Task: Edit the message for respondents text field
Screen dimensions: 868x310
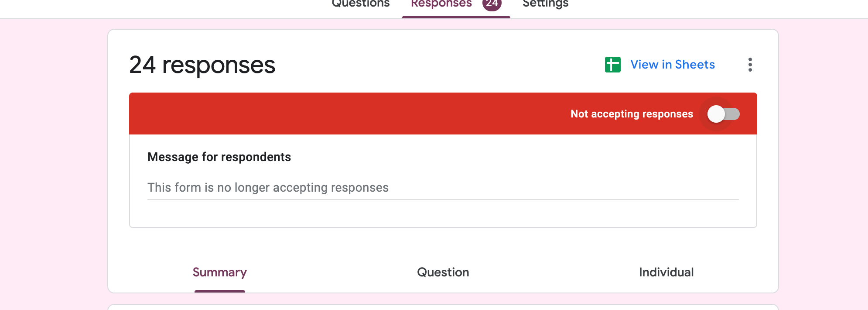Action: 442,188
